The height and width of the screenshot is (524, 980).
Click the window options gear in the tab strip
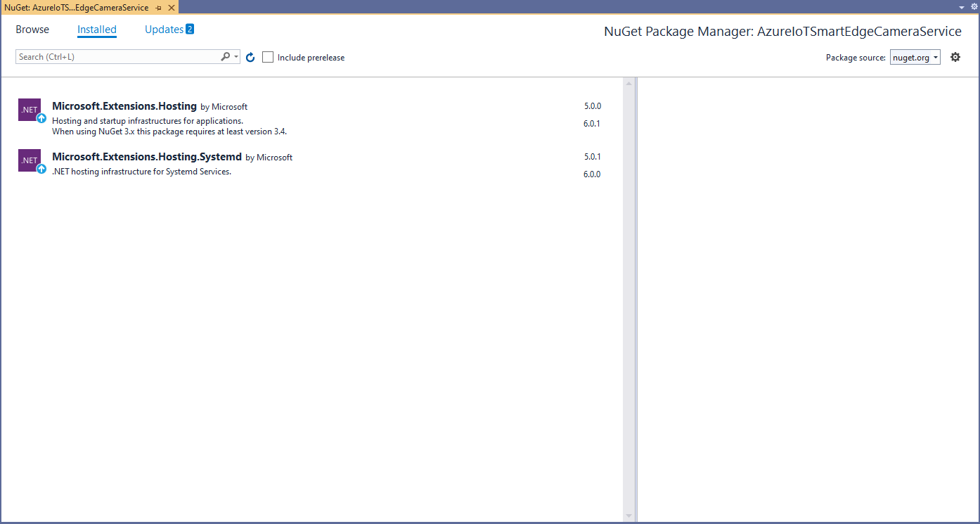pyautogui.click(x=974, y=6)
